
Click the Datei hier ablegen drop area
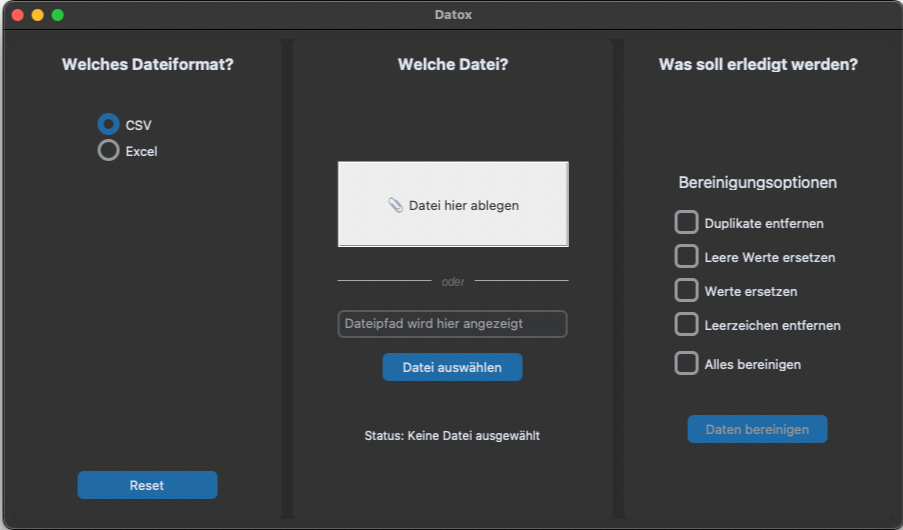click(x=453, y=204)
